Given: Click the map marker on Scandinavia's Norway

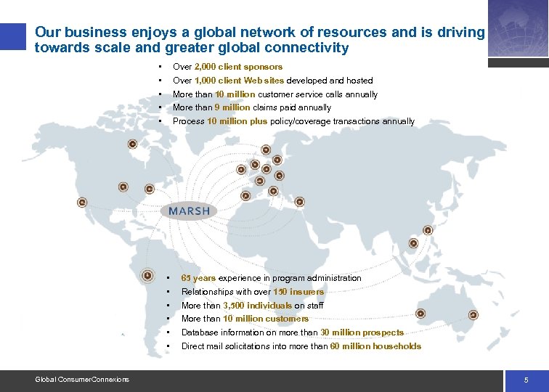Looking at the screenshot, I should [x=266, y=150].
